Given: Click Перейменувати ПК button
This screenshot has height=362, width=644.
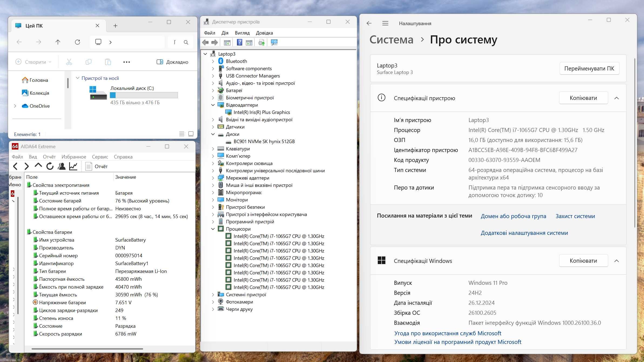Looking at the screenshot, I should coord(589,69).
